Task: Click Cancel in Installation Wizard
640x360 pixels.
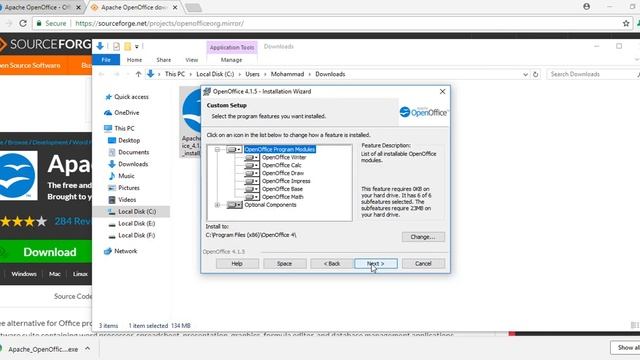Action: 423,264
